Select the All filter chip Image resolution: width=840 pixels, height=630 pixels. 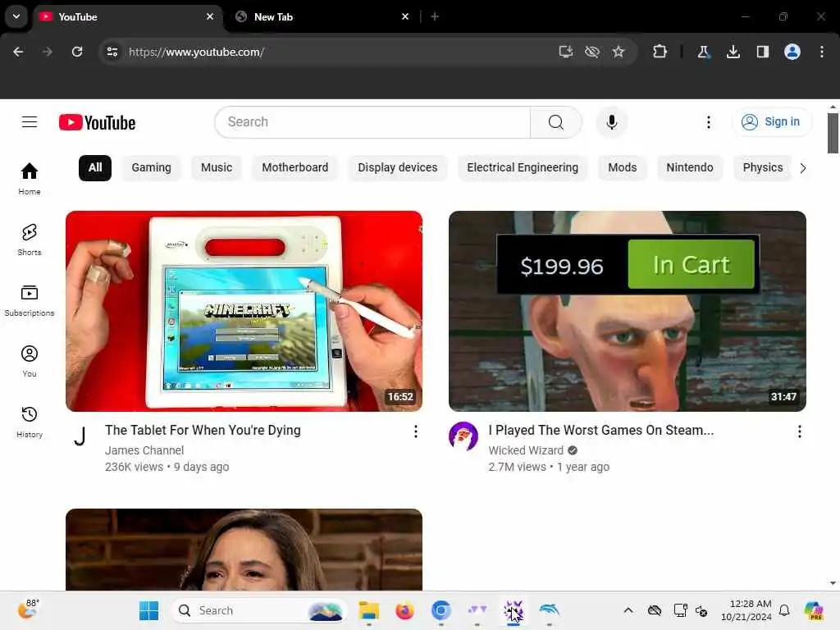click(x=95, y=167)
